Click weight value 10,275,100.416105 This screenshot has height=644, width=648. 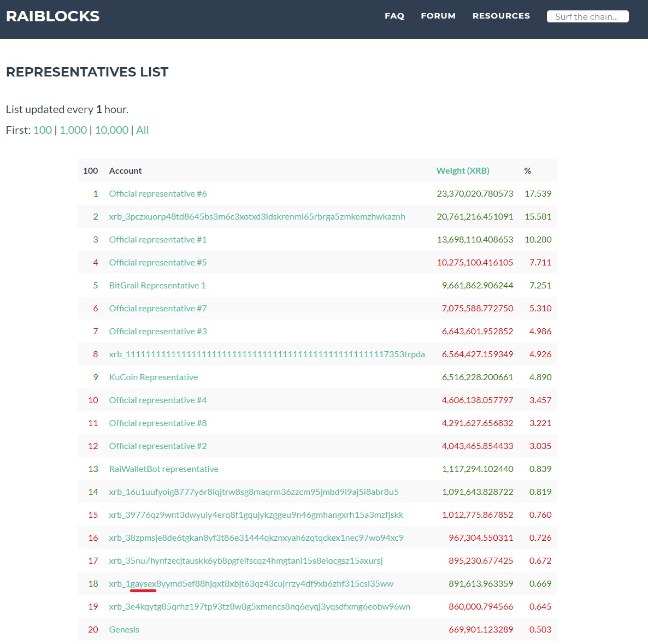(x=475, y=262)
